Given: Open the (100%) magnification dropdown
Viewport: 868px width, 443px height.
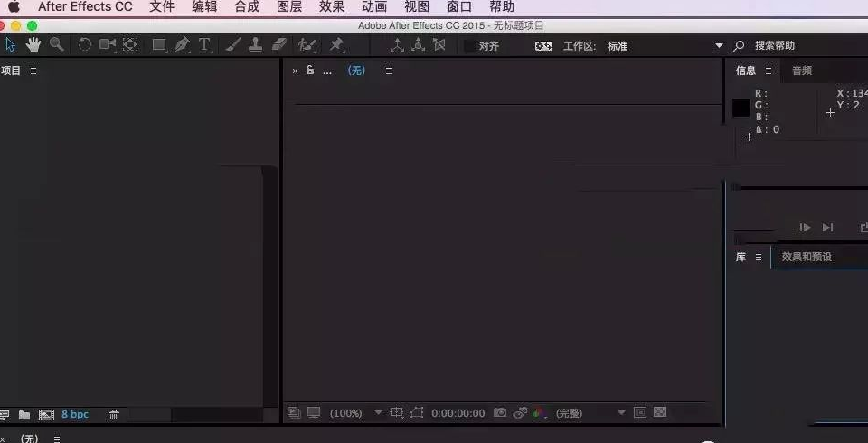Looking at the screenshot, I should 355,413.
